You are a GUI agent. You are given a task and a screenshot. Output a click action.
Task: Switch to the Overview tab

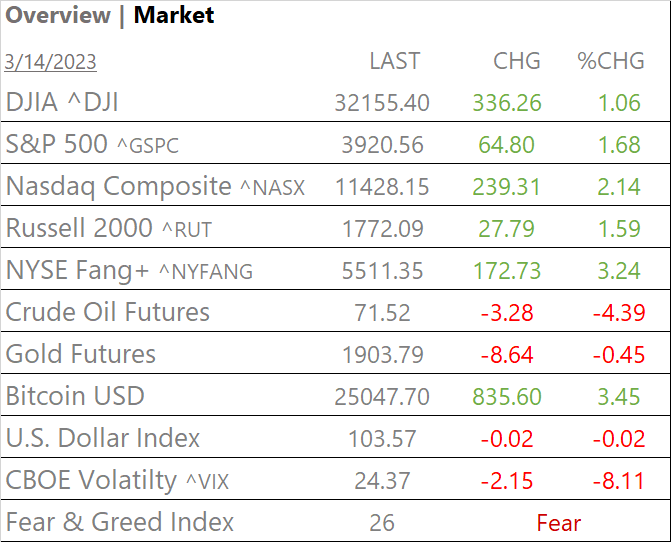click(x=58, y=16)
